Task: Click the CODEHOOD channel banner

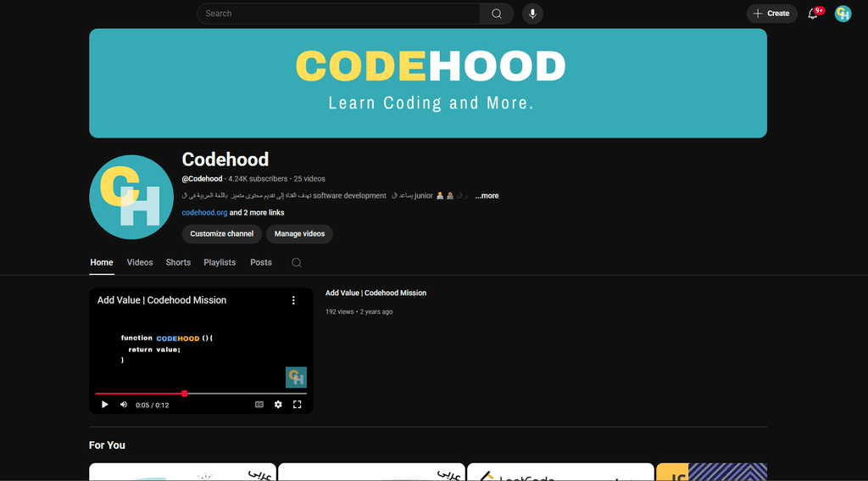Action: pyautogui.click(x=428, y=83)
